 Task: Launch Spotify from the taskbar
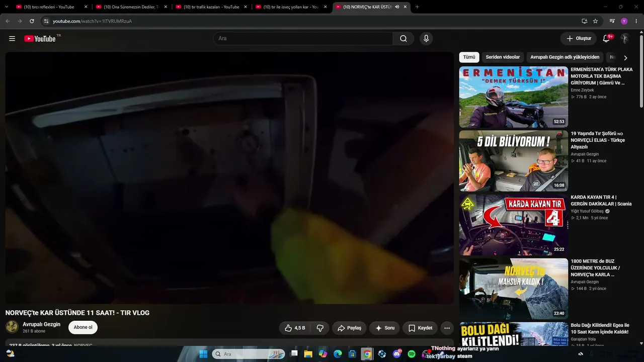(x=412, y=354)
